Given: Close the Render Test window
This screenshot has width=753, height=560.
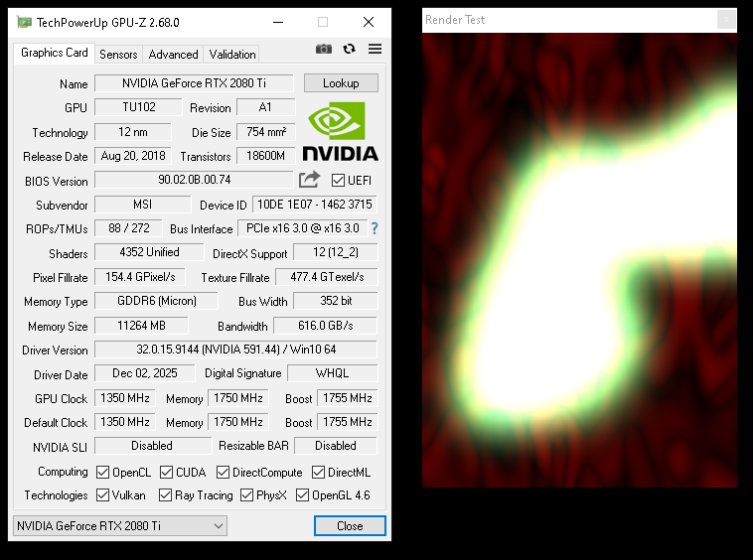Looking at the screenshot, I should click(x=726, y=20).
